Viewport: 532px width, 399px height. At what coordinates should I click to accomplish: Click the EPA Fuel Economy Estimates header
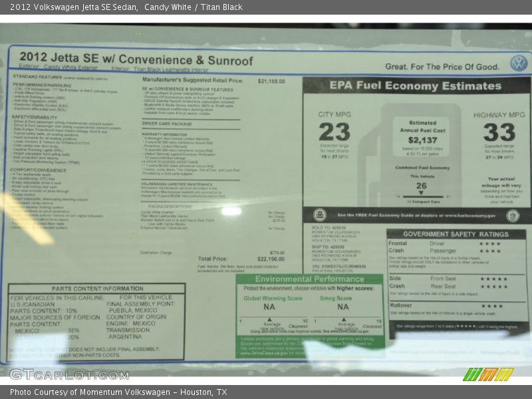point(416,86)
